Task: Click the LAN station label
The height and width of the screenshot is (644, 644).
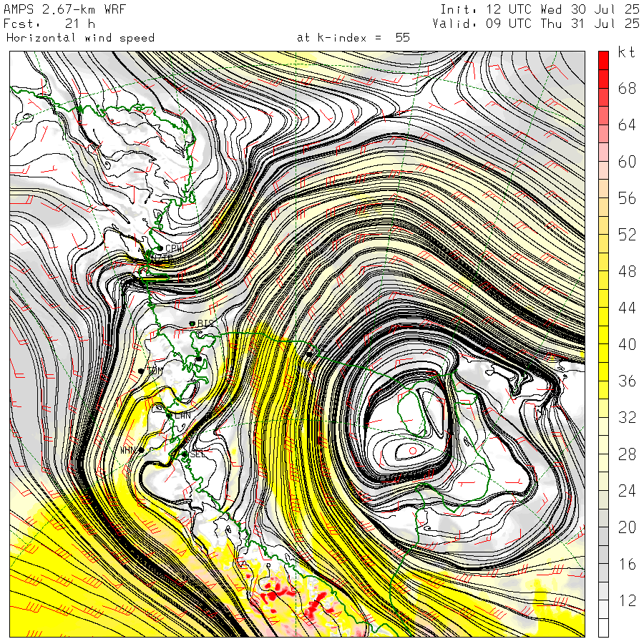Action: coord(182,415)
